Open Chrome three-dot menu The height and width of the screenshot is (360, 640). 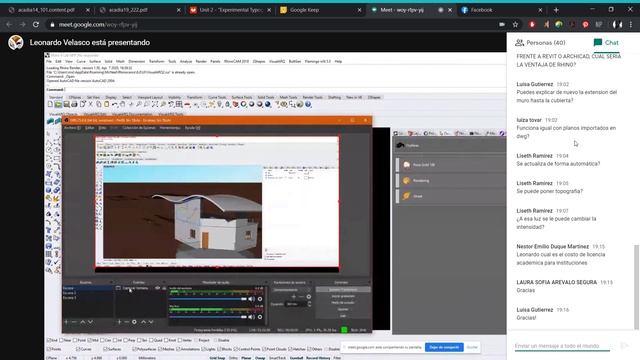(631, 24)
